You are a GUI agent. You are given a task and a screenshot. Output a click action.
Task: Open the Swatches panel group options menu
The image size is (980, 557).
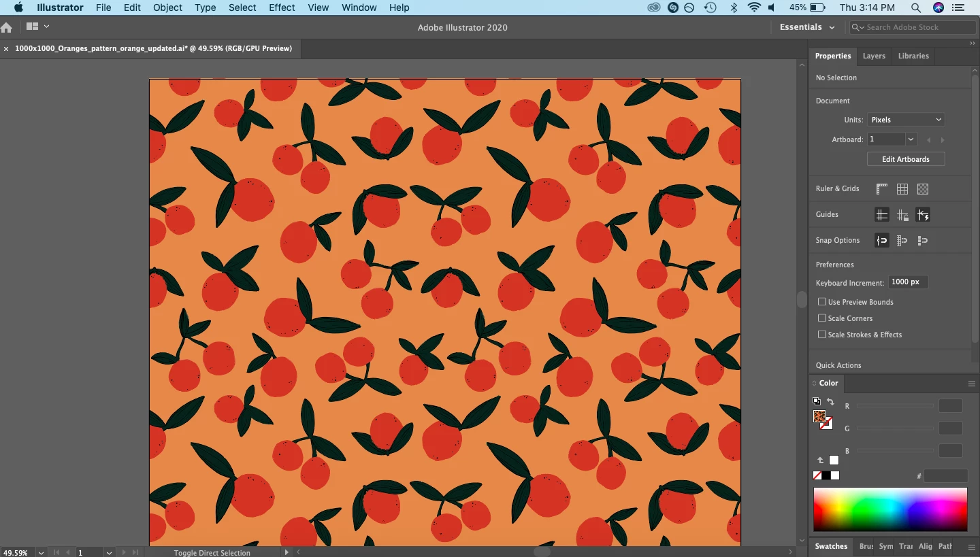click(x=972, y=546)
